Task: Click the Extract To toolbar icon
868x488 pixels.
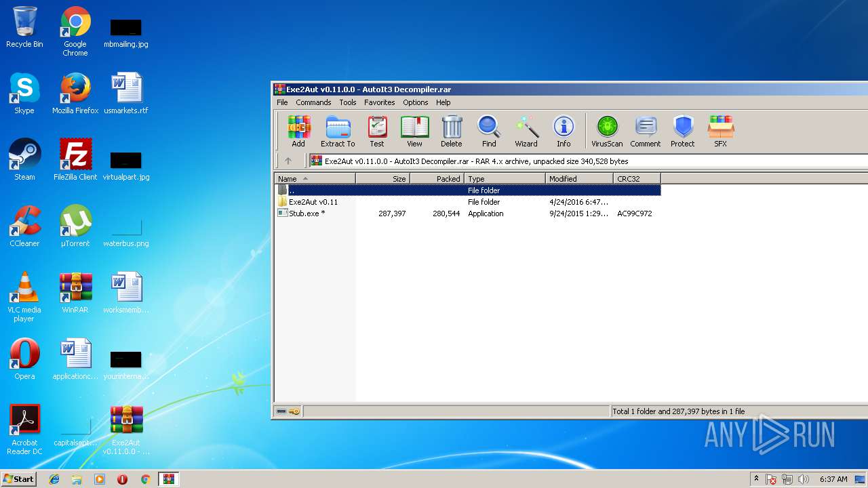Action: 338,131
